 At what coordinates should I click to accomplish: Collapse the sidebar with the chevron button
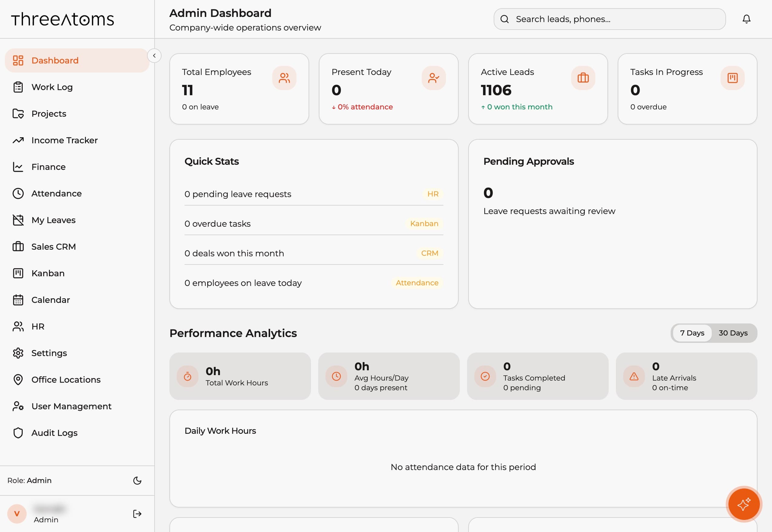[154, 56]
